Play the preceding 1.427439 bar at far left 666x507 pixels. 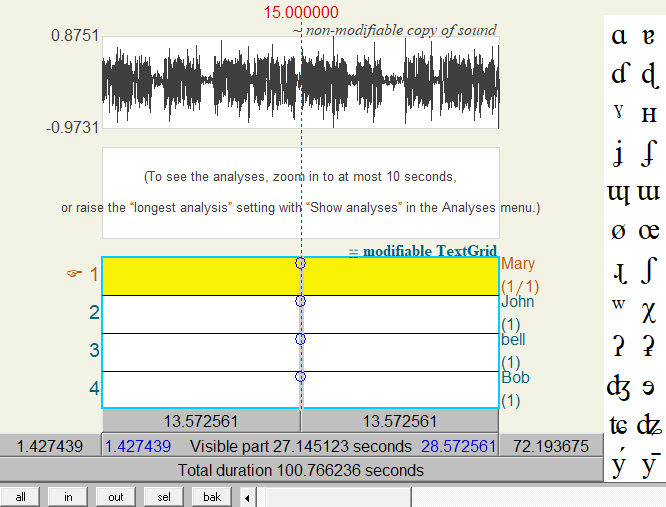(50, 446)
